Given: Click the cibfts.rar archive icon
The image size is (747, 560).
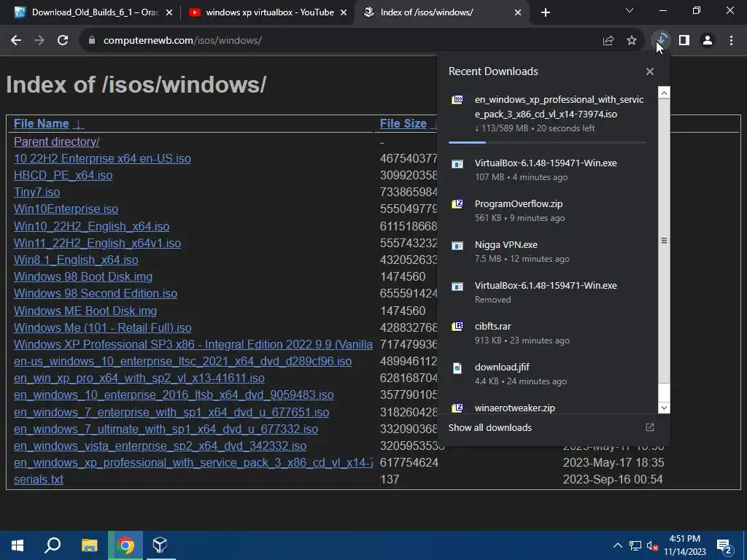Looking at the screenshot, I should pyautogui.click(x=457, y=327).
